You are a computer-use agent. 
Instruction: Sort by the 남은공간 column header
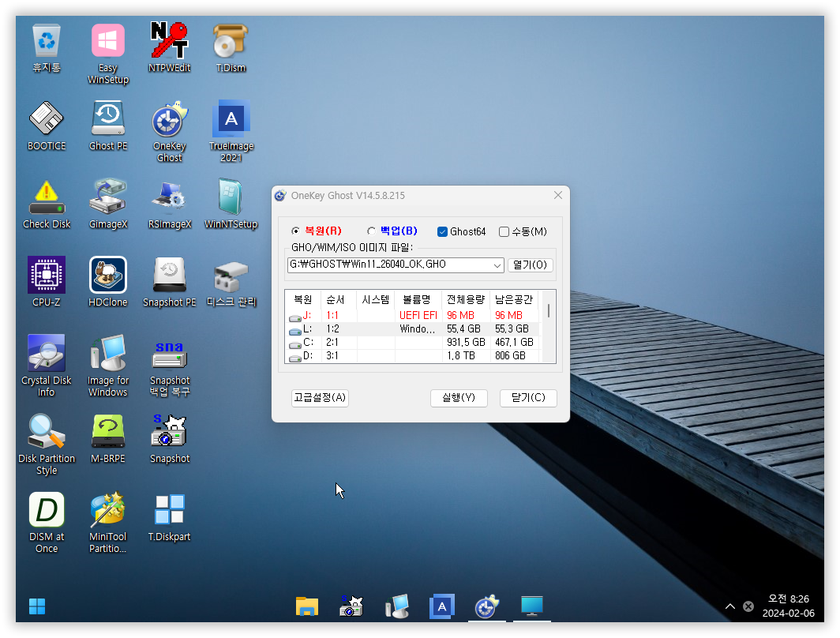point(514,299)
